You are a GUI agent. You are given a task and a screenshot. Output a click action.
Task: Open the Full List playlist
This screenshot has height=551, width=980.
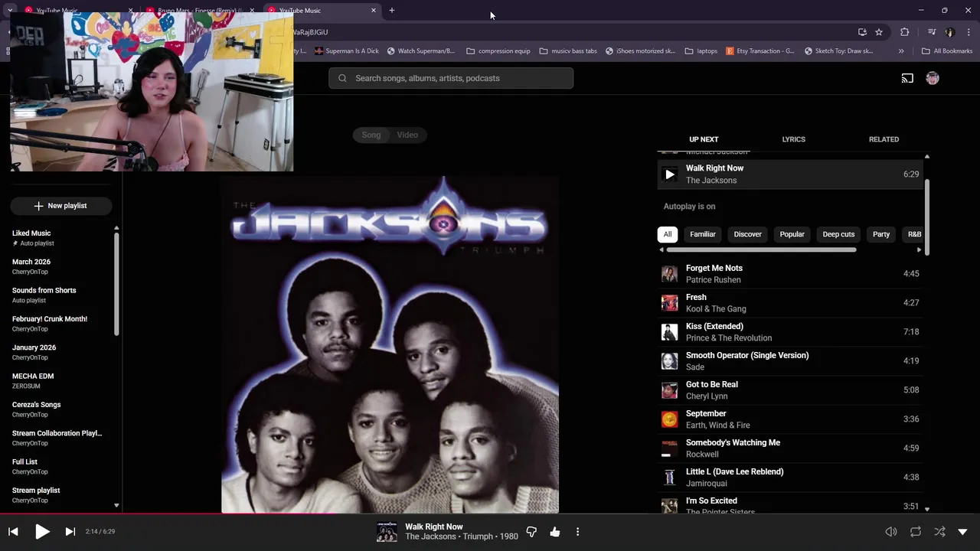point(57,466)
